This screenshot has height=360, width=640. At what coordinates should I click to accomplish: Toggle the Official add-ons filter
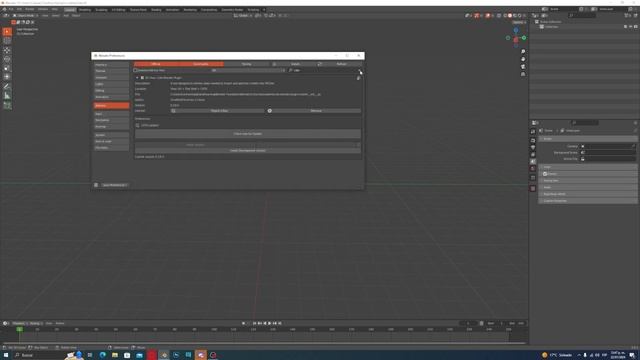point(156,64)
